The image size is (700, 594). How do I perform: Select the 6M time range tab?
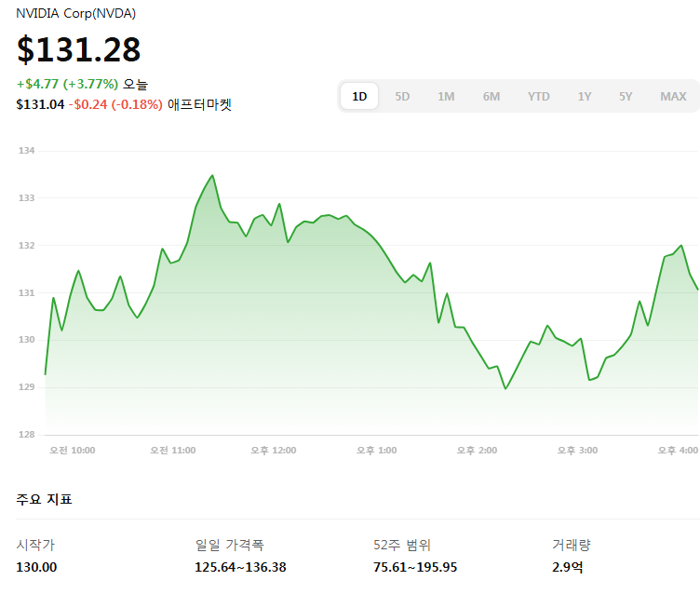[491, 97]
